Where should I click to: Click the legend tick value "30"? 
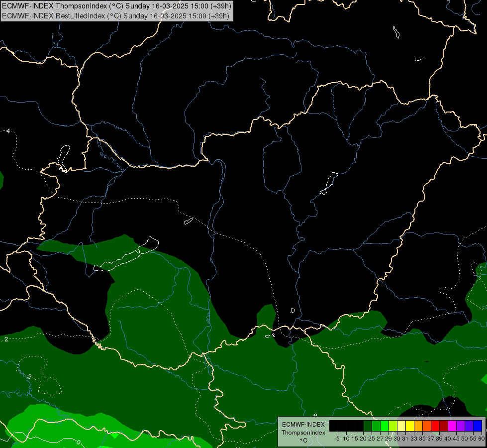[x=397, y=439]
